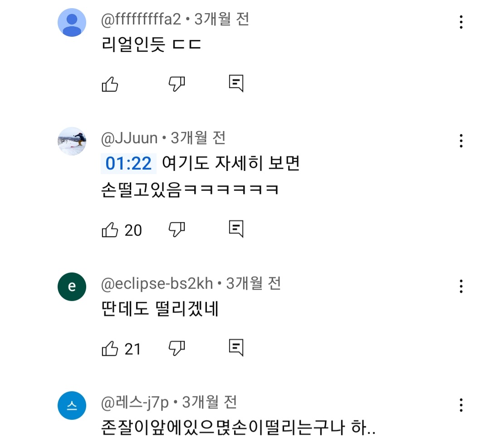Open the @eclipse-bs2kh username link
Screen dimensions: 490x448
[x=157, y=284]
